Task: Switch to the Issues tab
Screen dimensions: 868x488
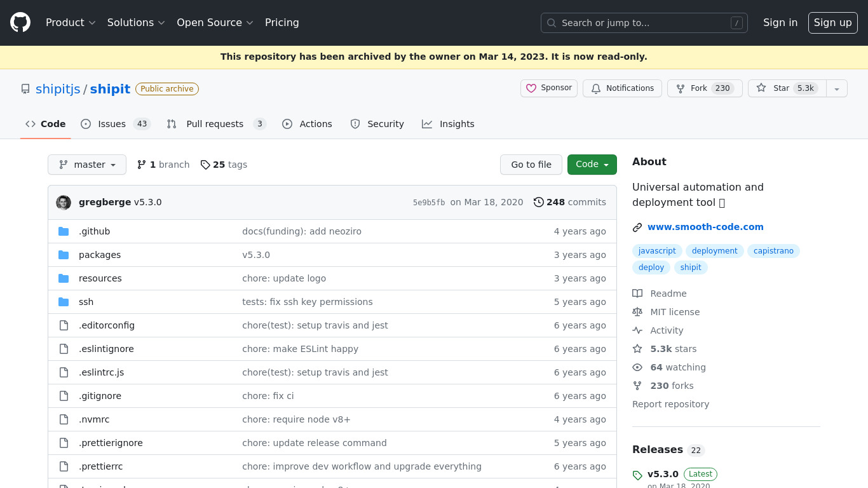Action: coord(116,124)
